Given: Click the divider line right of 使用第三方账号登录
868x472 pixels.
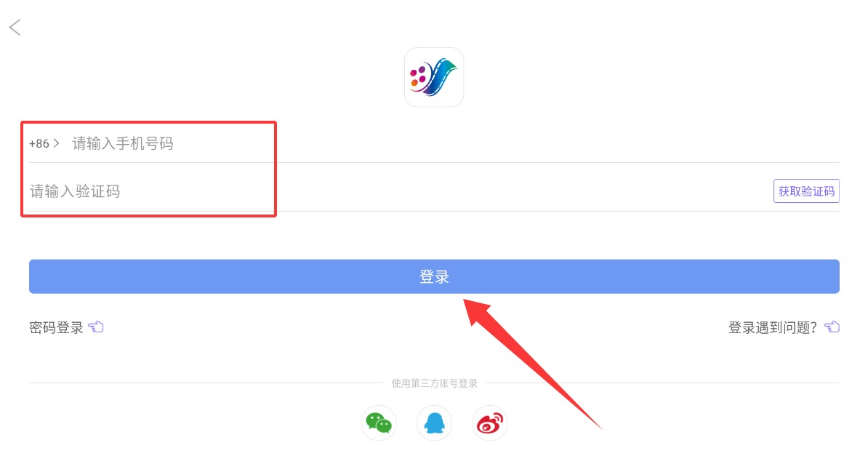Looking at the screenshot, I should 662,383.
